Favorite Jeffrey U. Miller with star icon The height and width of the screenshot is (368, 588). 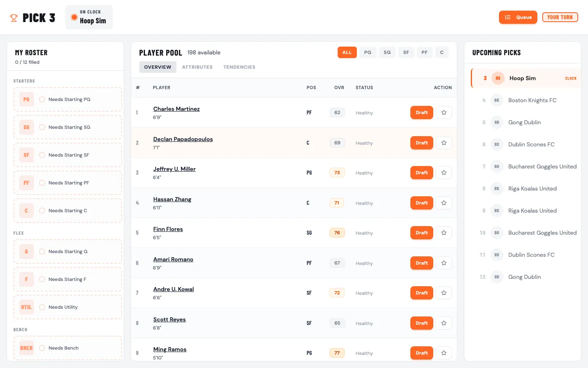[443, 173]
